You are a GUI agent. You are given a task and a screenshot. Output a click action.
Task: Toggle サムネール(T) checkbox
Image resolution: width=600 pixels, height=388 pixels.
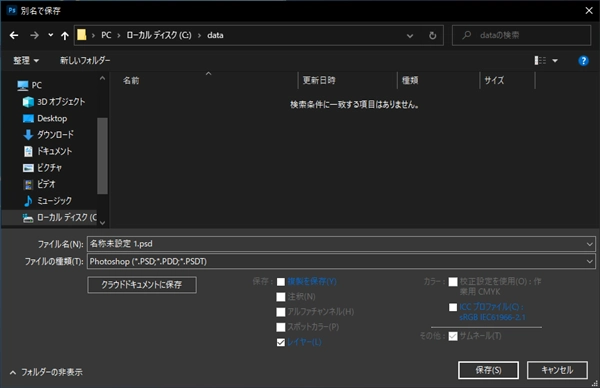click(453, 336)
